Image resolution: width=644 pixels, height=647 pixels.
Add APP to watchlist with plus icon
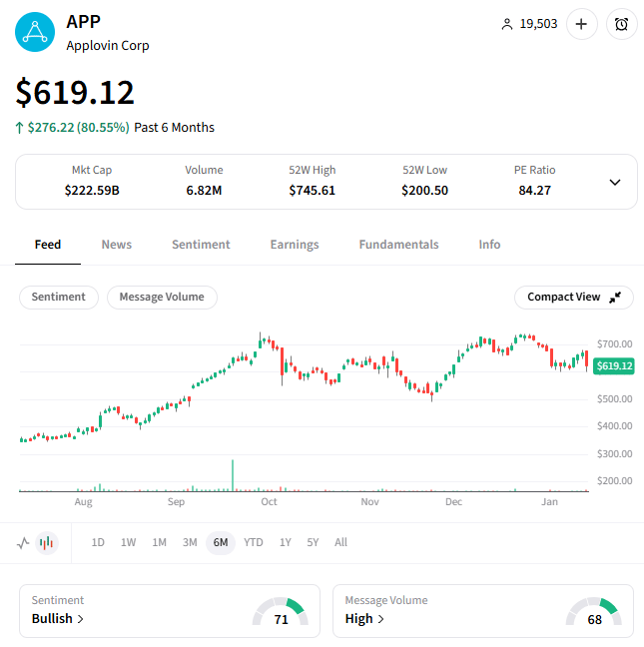(581, 24)
